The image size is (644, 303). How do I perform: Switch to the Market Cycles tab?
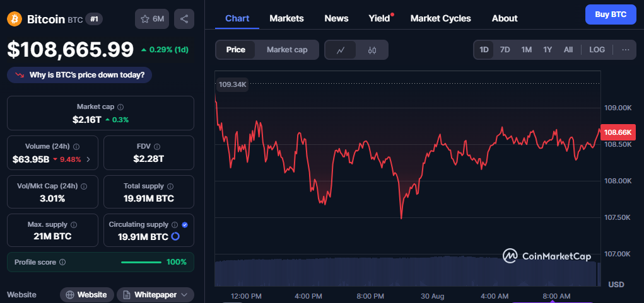(440, 18)
